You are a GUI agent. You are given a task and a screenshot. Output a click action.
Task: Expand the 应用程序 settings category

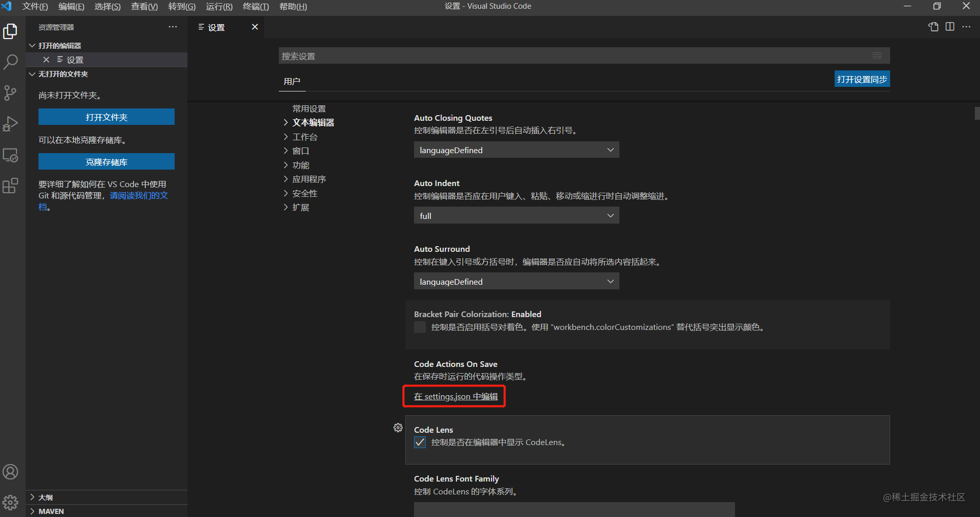tap(286, 179)
